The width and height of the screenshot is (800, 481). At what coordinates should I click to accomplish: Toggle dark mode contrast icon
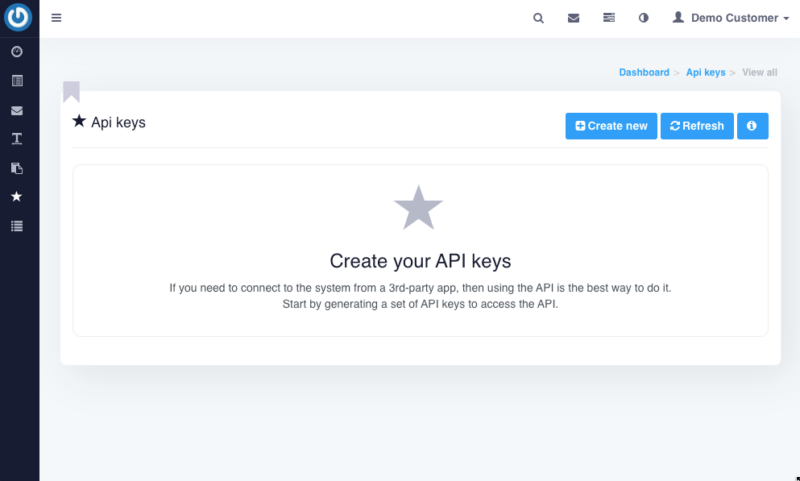tap(643, 18)
